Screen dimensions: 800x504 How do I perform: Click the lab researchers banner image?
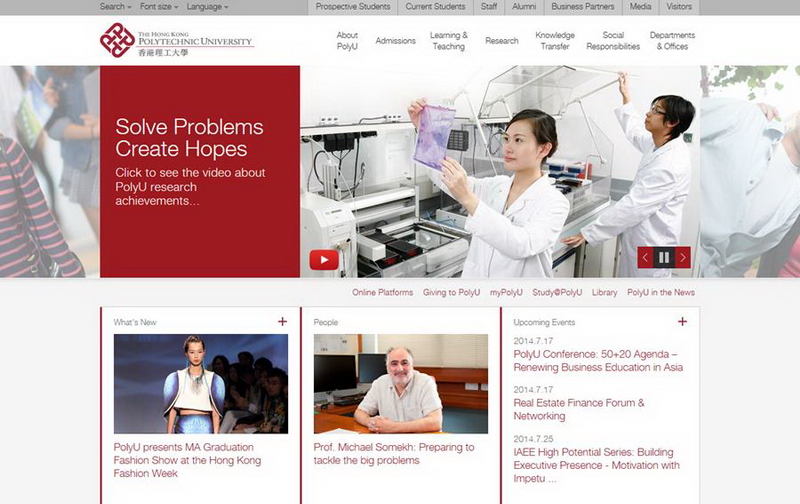[500, 171]
